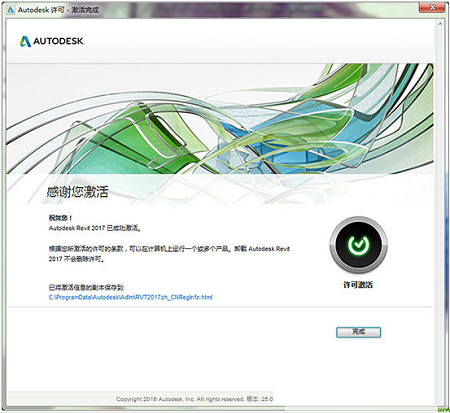Click the 感谢您激活 heading
Viewport: 450px width, 413px height.
77,192
